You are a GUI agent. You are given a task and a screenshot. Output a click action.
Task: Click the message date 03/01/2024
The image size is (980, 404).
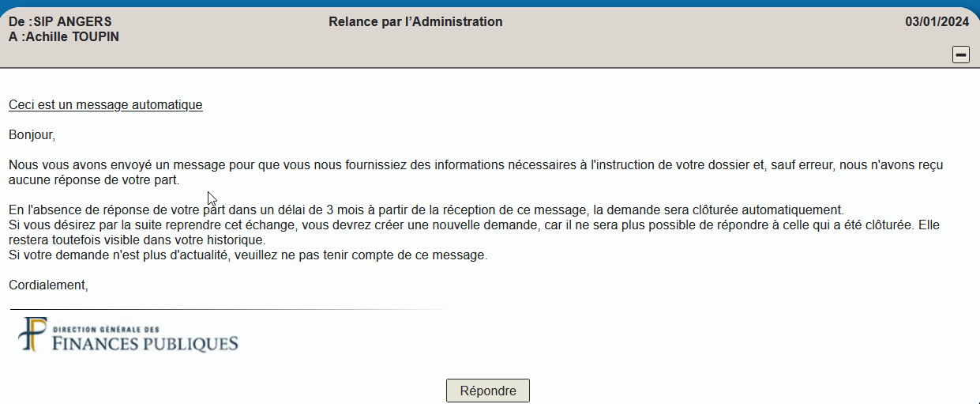click(x=937, y=22)
